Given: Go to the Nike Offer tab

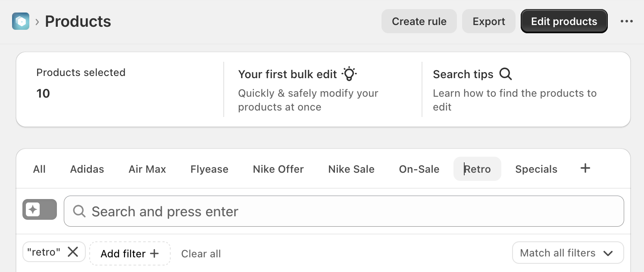Looking at the screenshot, I should point(278,169).
